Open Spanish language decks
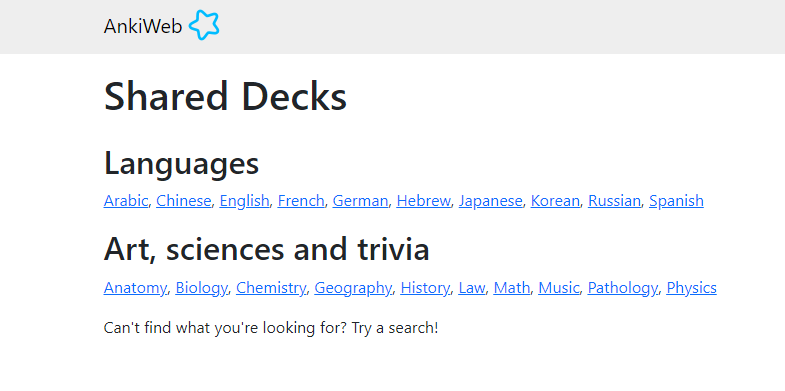The width and height of the screenshot is (785, 391). click(x=676, y=201)
